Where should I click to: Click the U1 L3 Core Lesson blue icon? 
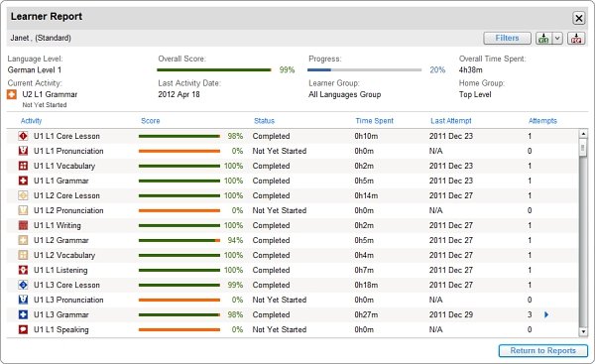click(23, 285)
